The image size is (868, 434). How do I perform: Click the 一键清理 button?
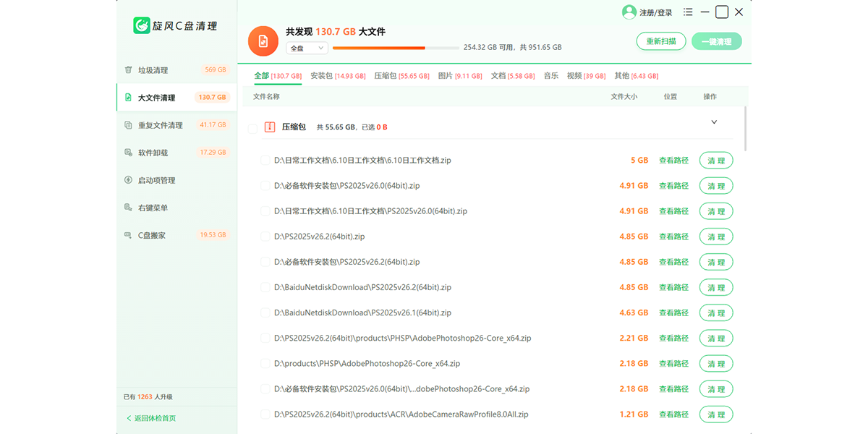[x=717, y=41]
